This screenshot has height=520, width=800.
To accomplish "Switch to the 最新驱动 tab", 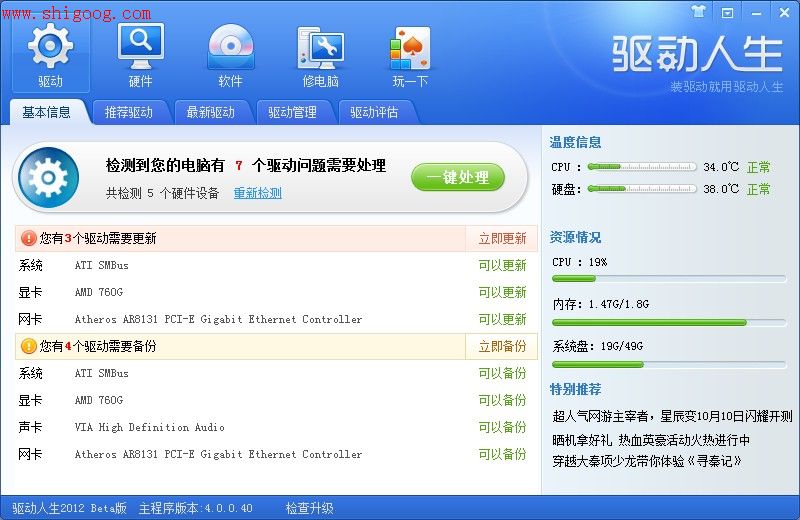I will coord(210,112).
